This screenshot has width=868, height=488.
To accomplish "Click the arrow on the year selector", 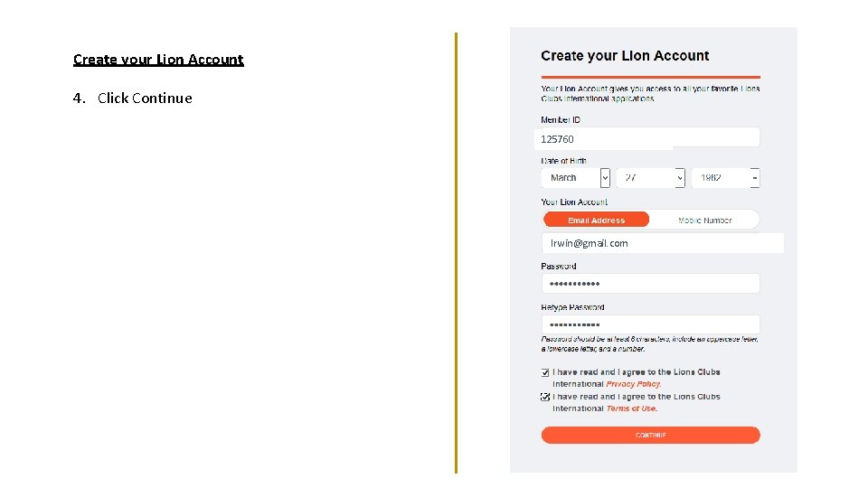I will click(755, 178).
